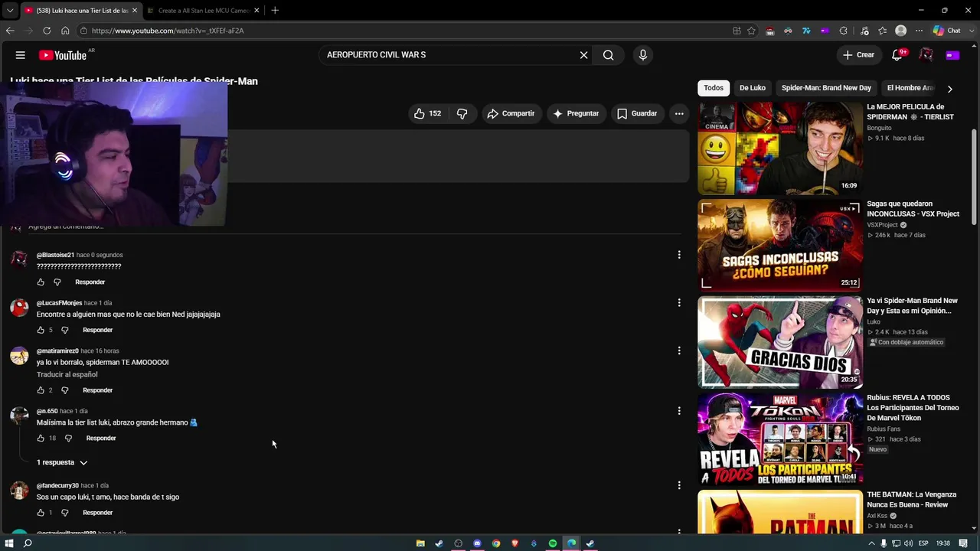Switch to the Create a All Stan Lee tab
Viewport: 980px width, 551px height.
pyautogui.click(x=203, y=11)
